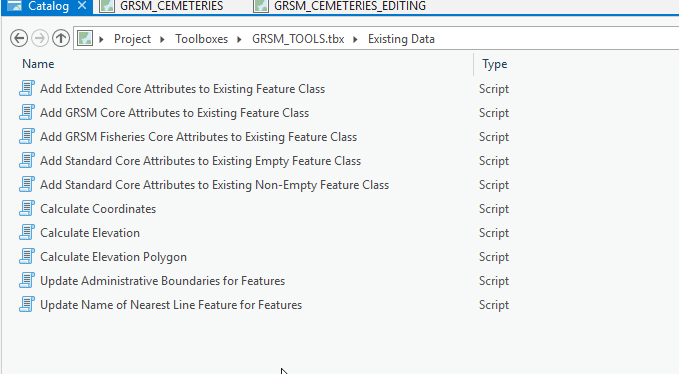Switch to the Catalog tab

(x=48, y=6)
